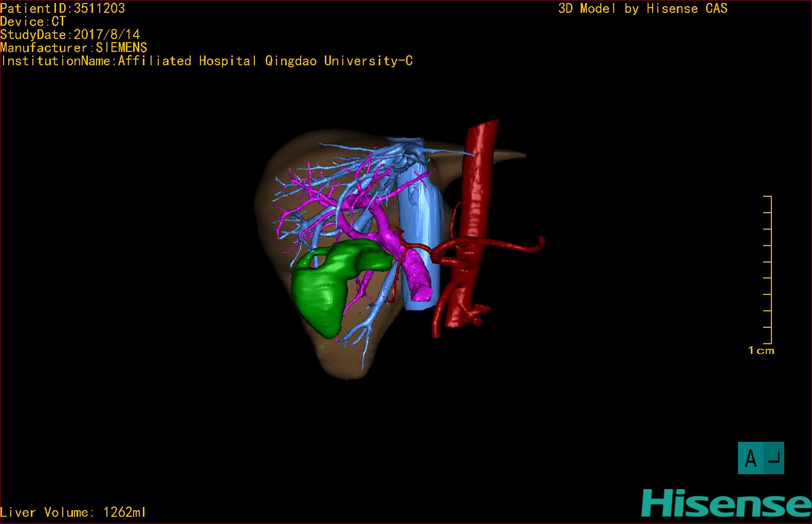Click the red splenic artery branch tip
The width and height of the screenshot is (812, 524).
540,242
